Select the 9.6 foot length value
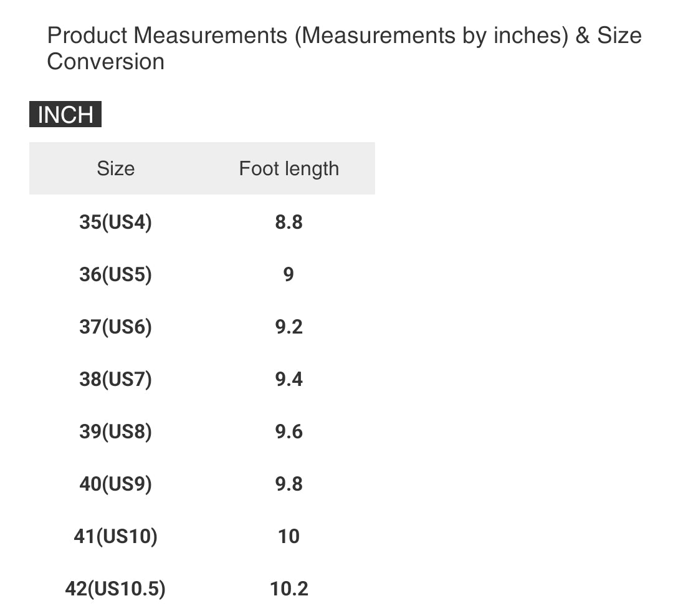The width and height of the screenshot is (673, 616). (289, 431)
